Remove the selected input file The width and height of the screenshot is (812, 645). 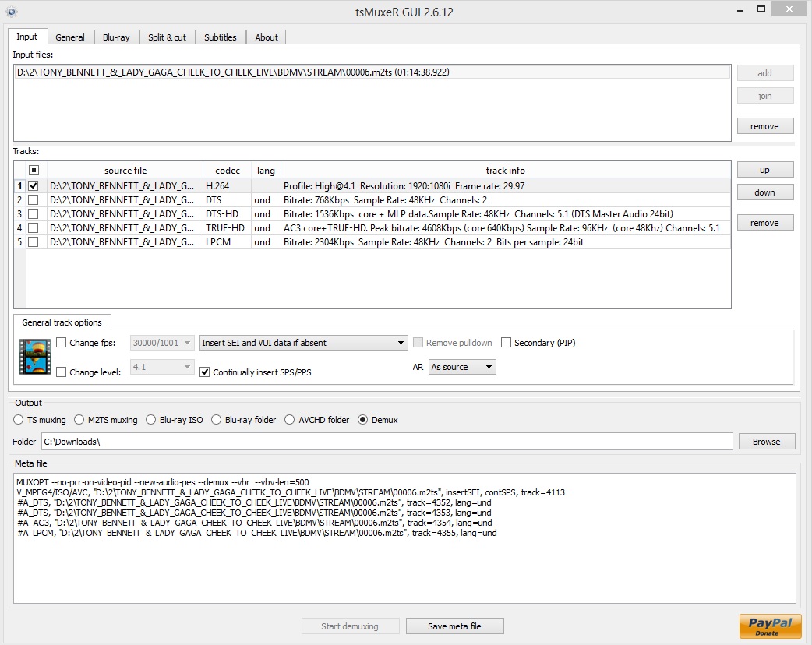[765, 126]
